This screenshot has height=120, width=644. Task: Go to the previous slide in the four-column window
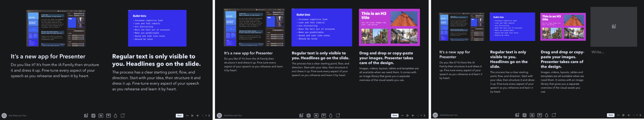[x=634, y=115]
